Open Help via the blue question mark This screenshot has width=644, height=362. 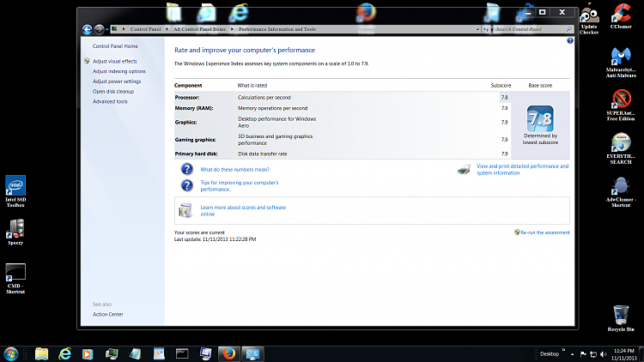[569, 40]
